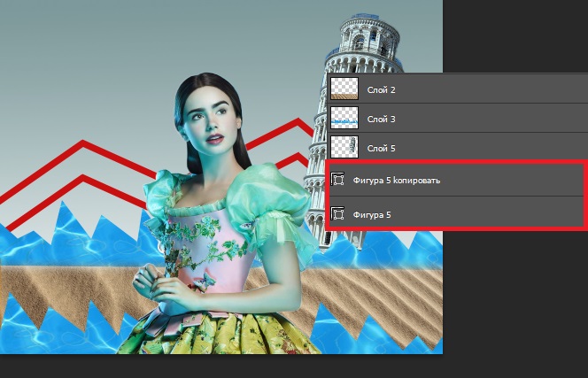Click shape icon of Фигура 5 копировать layer
Screen dimensions: 588x378
(x=337, y=180)
